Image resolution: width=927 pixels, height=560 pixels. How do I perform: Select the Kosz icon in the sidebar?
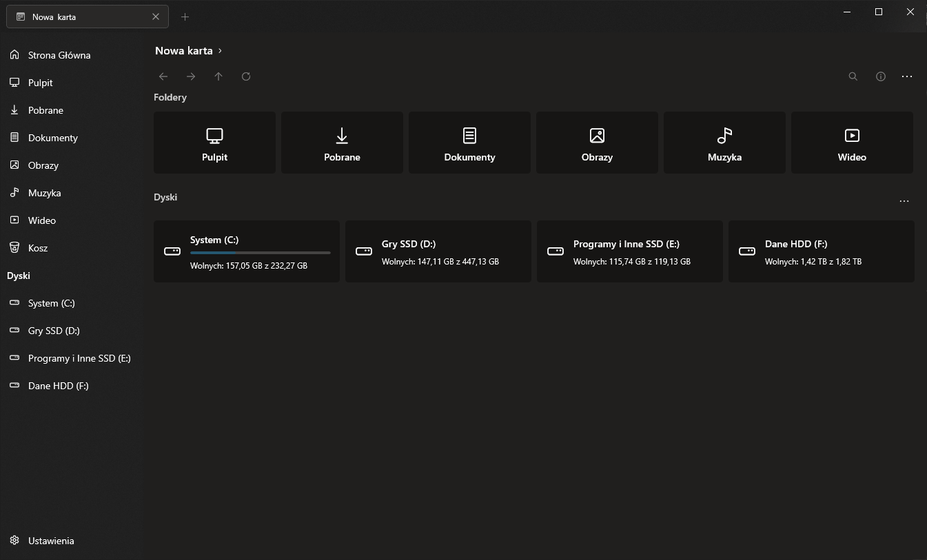pyautogui.click(x=14, y=247)
